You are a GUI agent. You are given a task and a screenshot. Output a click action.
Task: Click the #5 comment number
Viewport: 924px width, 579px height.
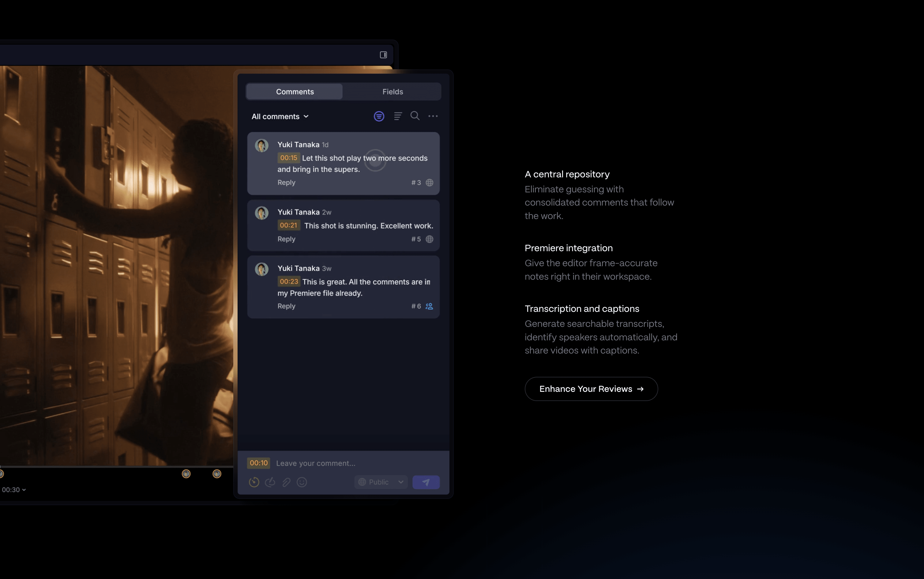click(416, 239)
